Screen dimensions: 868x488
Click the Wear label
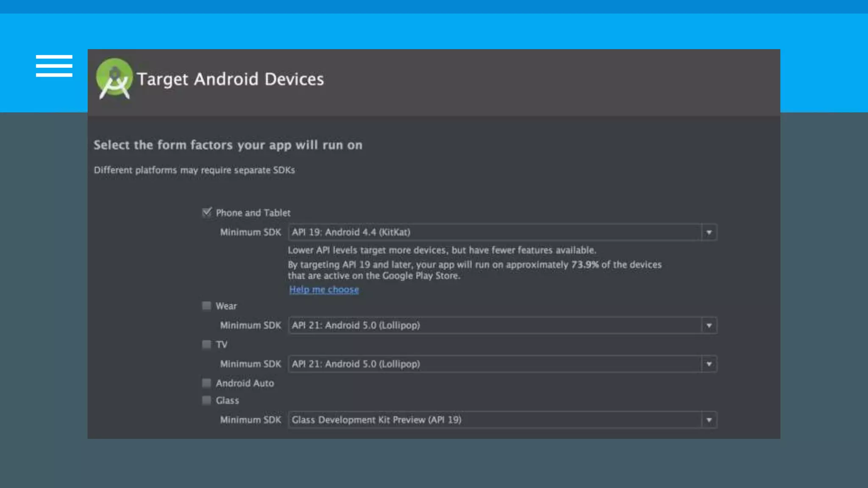226,306
